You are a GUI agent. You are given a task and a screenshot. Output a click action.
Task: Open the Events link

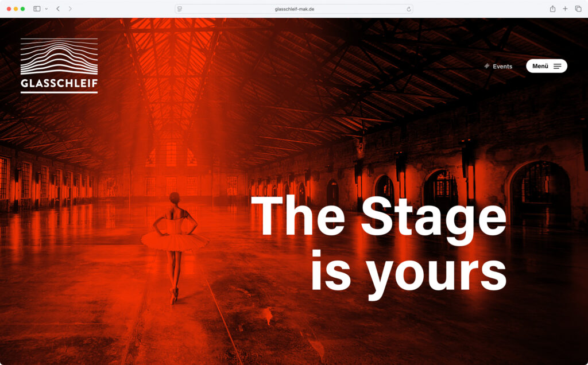point(502,67)
